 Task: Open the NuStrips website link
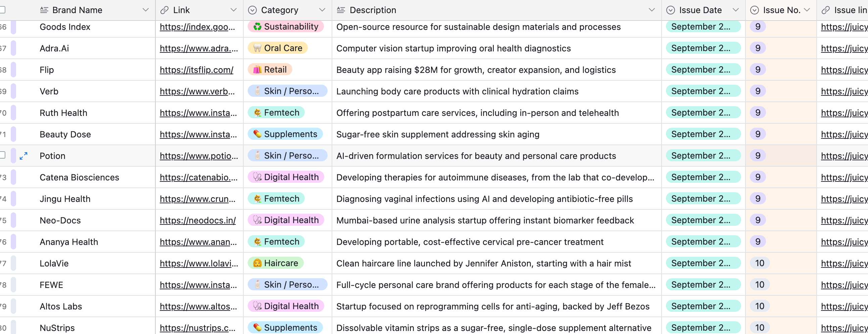pyautogui.click(x=197, y=328)
